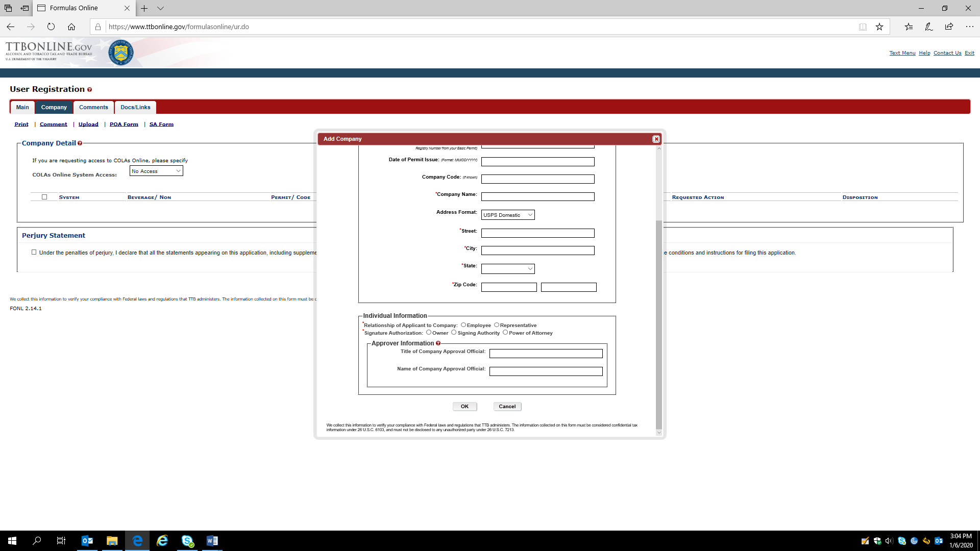Check the perjury statement checkbox
The image size is (980, 551).
34,252
